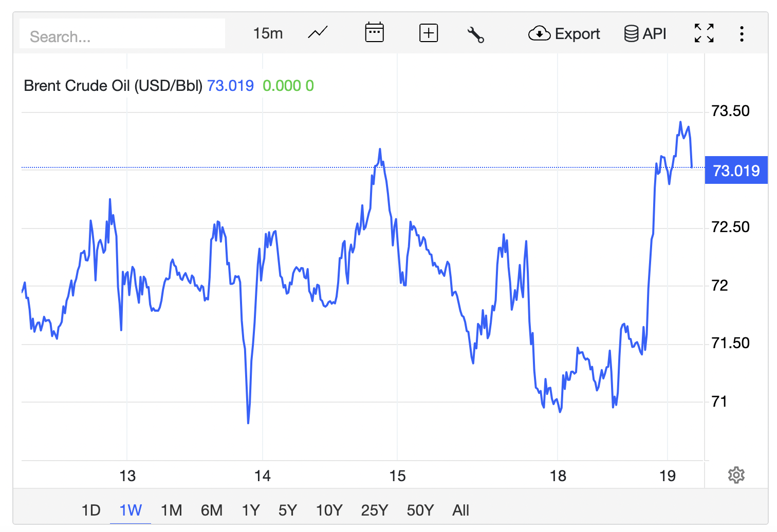This screenshot has width=777, height=532.
Task: Toggle fullscreen chart view
Action: [x=704, y=33]
